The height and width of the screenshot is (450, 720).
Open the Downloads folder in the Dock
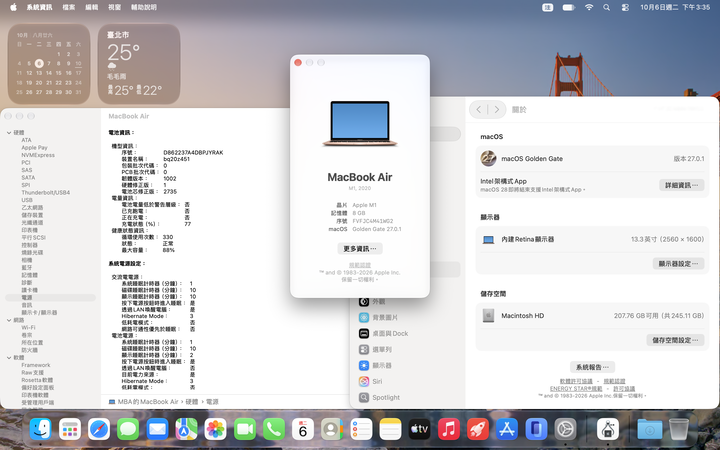click(x=650, y=429)
